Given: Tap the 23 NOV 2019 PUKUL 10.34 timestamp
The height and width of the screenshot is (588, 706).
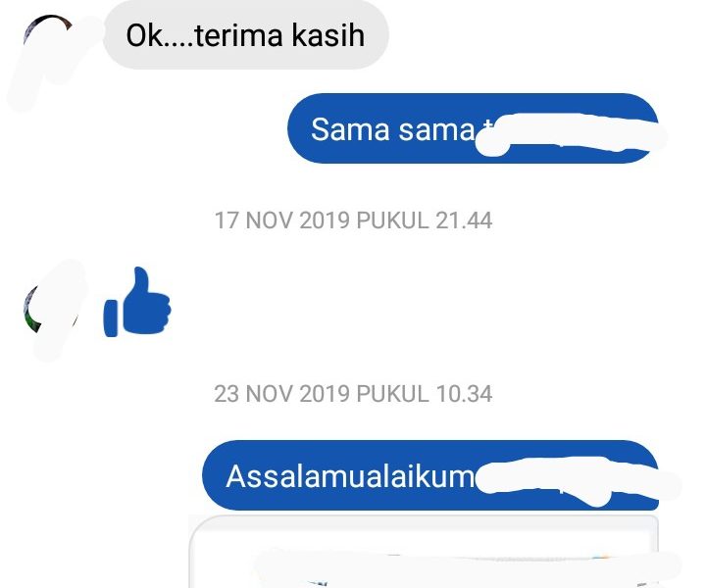Looking at the screenshot, I should [353, 394].
